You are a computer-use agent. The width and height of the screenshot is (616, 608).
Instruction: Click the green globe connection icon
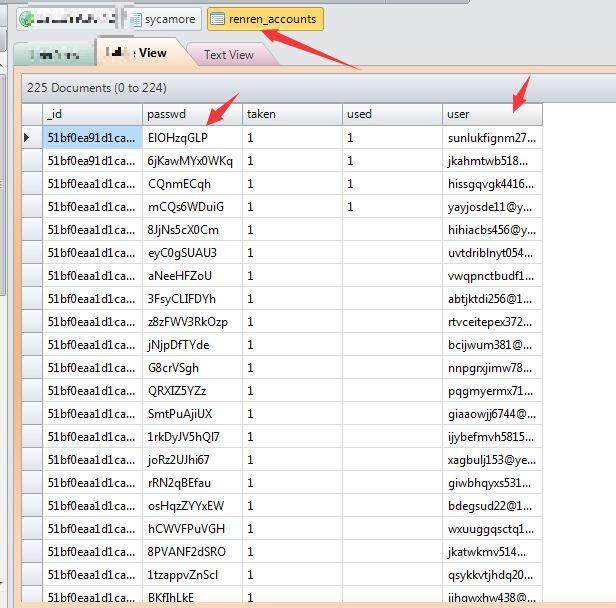[x=27, y=19]
